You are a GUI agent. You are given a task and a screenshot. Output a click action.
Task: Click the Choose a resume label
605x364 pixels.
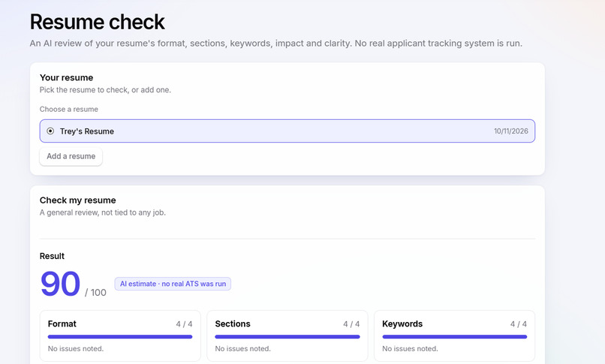[68, 109]
